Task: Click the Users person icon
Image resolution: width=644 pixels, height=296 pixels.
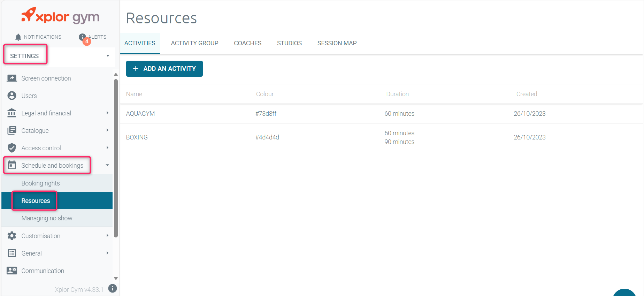Action: 12,96
